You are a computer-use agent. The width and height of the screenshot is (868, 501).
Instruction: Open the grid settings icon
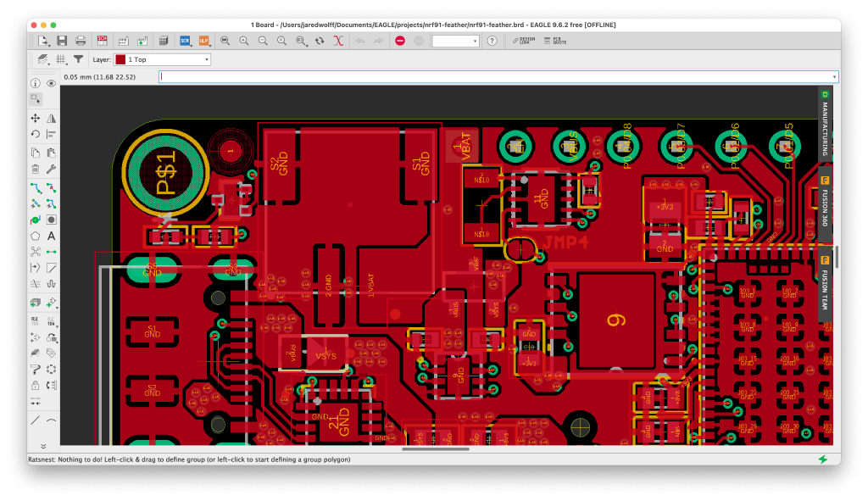(61, 59)
